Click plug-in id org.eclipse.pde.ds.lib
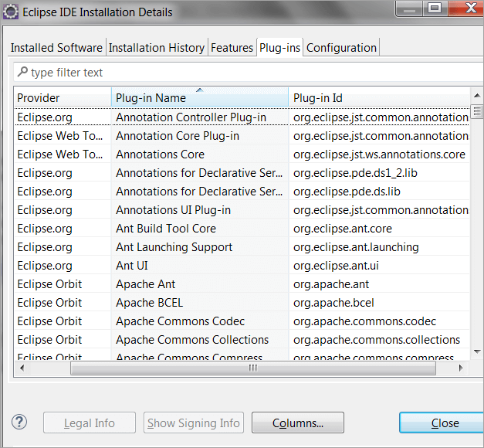The image size is (484, 448). pyautogui.click(x=347, y=192)
